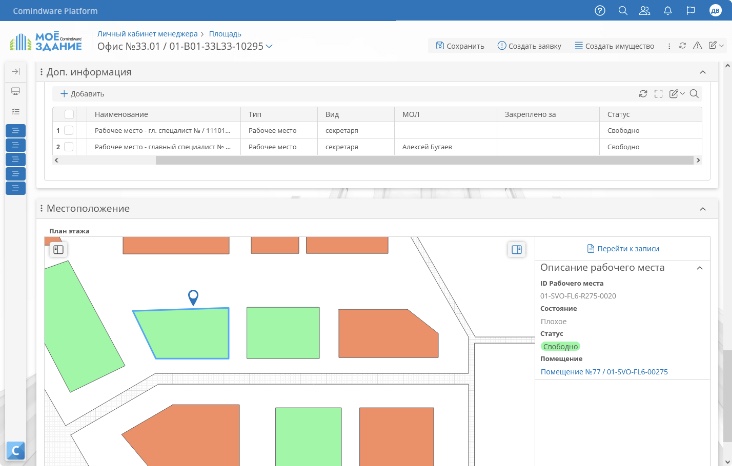Sort by Тип column header
Screen dimensions: 732x466
(x=255, y=114)
